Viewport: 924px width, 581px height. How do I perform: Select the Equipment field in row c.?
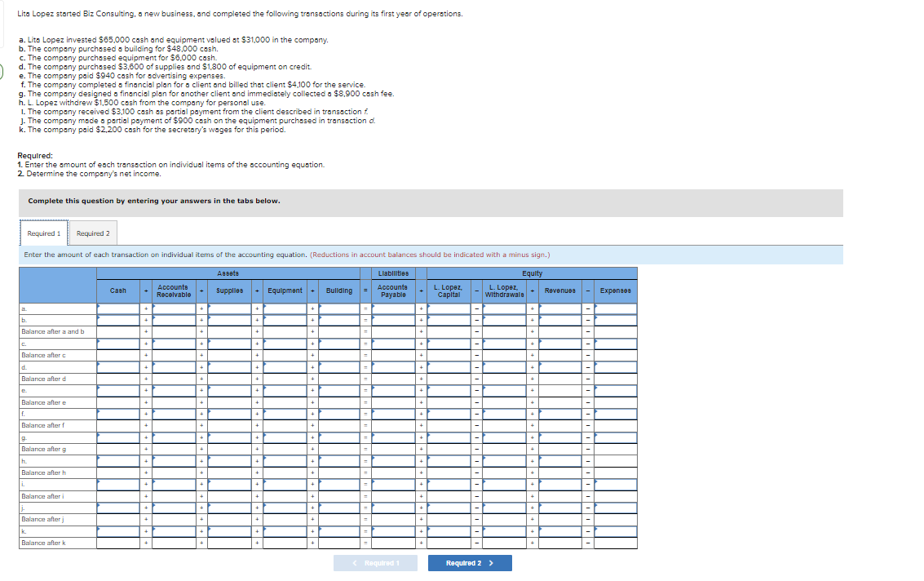[x=285, y=344]
